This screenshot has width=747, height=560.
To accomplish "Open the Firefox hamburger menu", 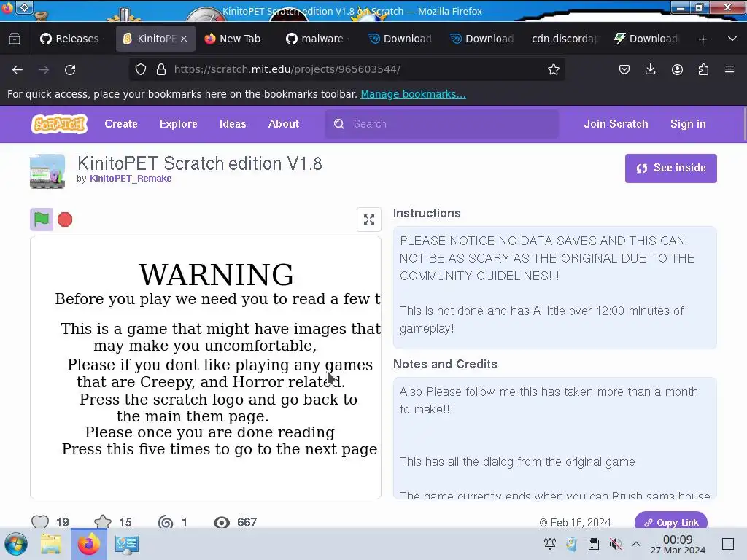I will 729,69.
